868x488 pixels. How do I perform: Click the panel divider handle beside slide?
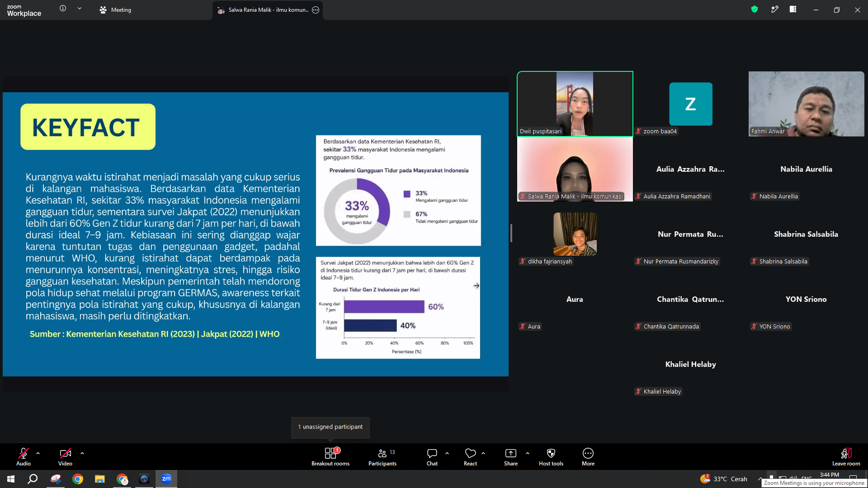tap(511, 233)
